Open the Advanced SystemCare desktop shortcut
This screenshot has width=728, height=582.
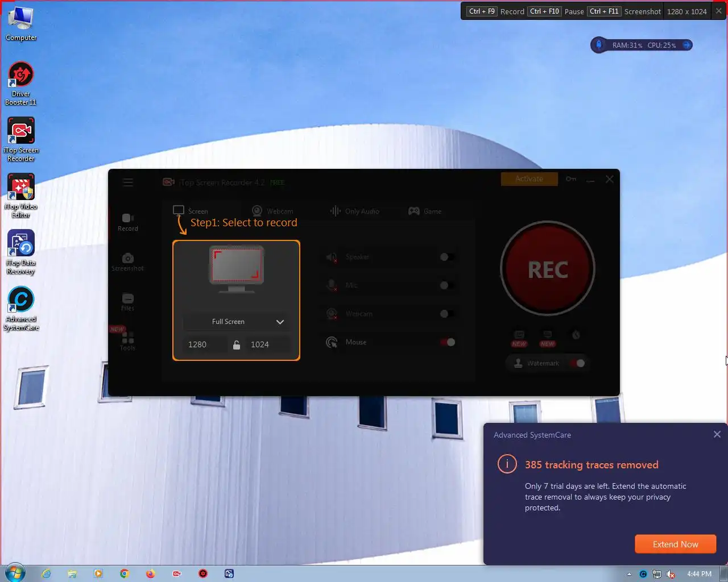[x=21, y=309]
